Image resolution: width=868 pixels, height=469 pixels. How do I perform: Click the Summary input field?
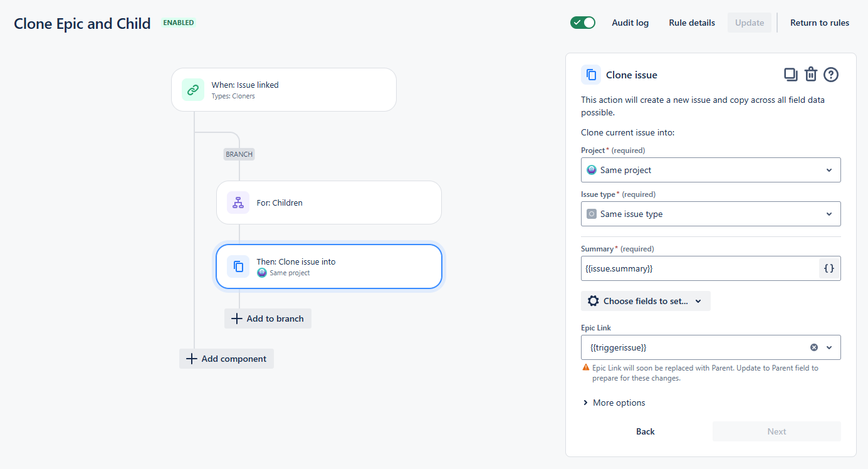click(700, 268)
